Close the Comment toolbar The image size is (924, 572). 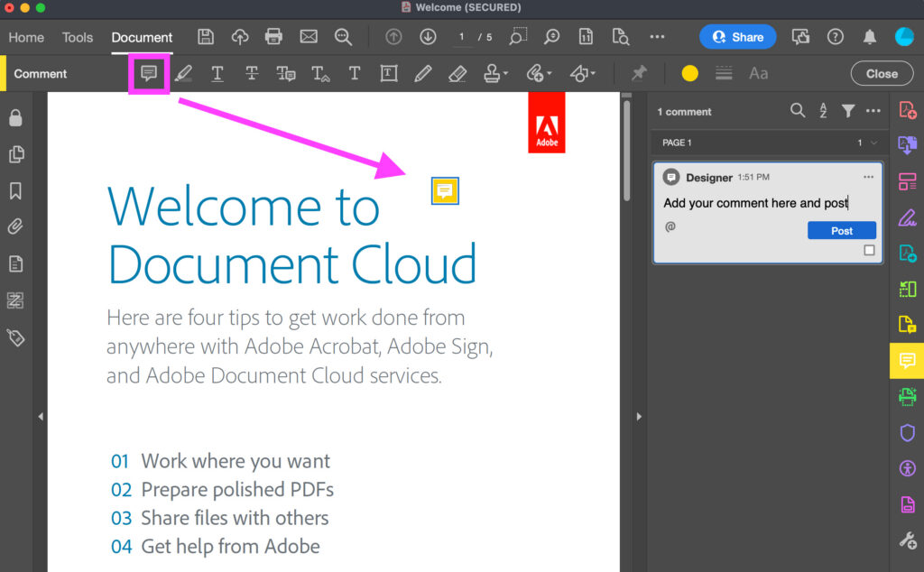pos(882,74)
